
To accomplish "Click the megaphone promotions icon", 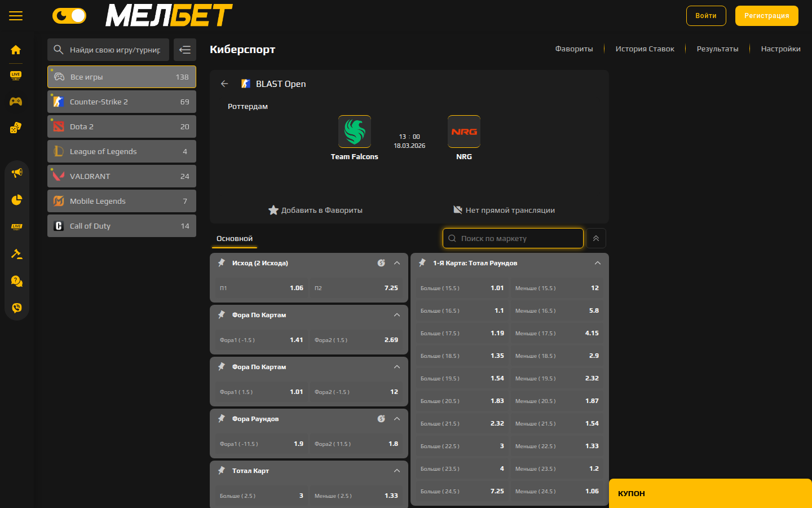I will coord(17,173).
